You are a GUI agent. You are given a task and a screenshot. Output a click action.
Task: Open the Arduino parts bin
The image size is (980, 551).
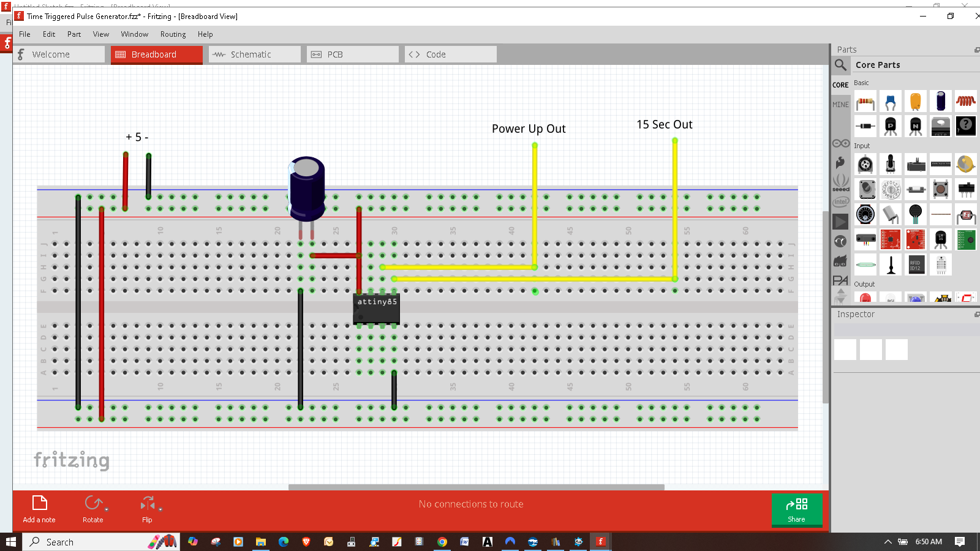840,143
